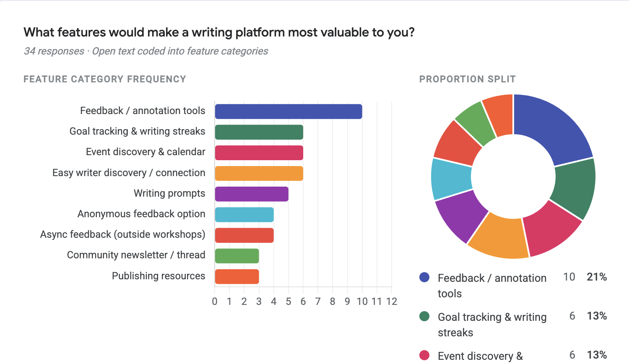Select the orange Easy writer discovery bar

click(x=259, y=173)
